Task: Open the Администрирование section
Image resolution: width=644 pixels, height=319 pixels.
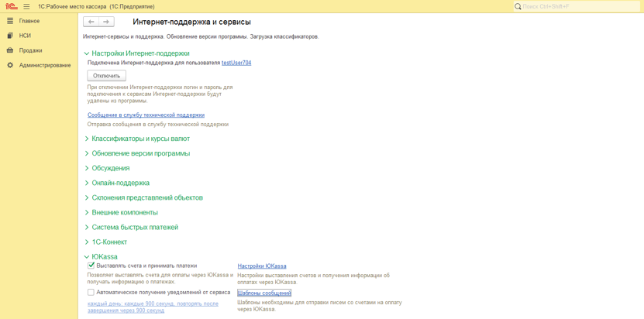Action: coord(45,65)
